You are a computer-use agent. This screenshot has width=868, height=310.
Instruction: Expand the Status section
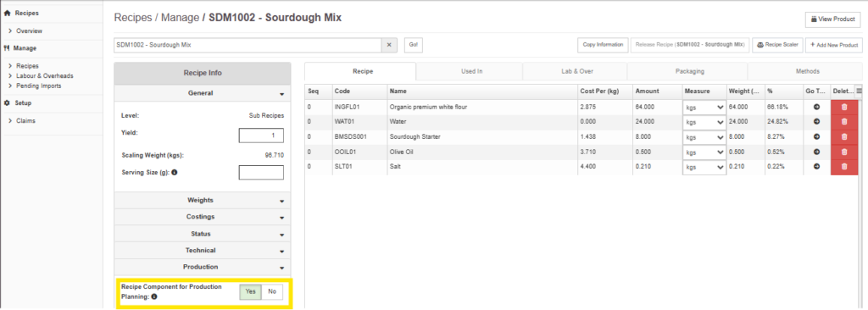202,234
